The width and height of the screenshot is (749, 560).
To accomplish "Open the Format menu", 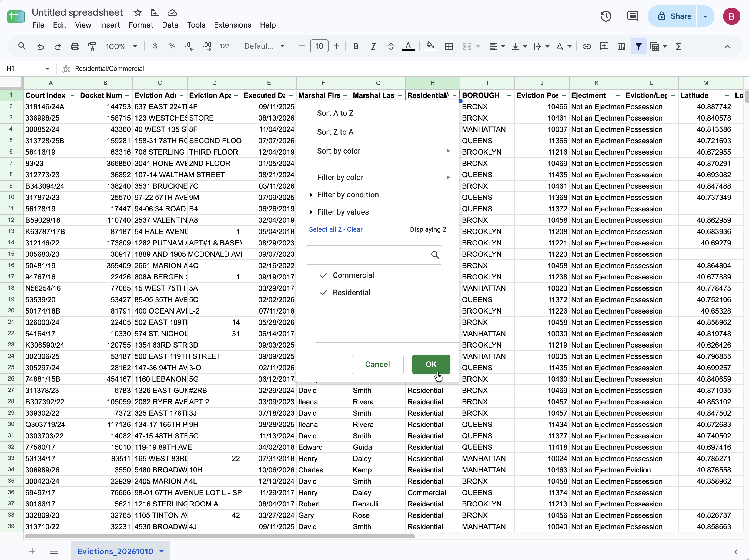I will 141,25.
